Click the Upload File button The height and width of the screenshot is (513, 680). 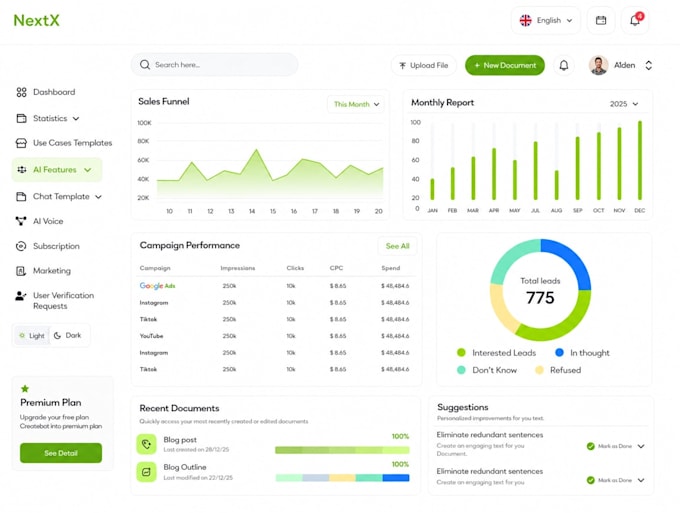point(423,65)
